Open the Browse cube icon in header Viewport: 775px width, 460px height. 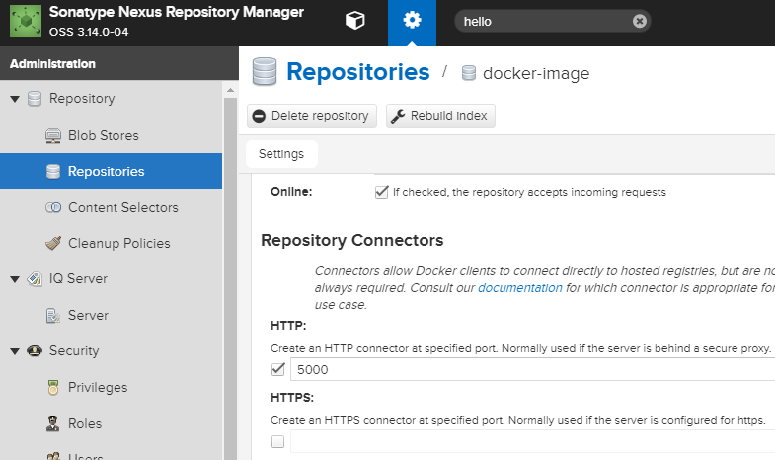click(355, 21)
